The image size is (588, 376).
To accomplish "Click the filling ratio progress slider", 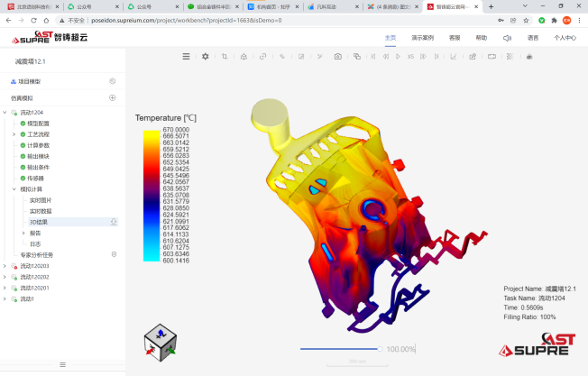I will pyautogui.click(x=340, y=349).
